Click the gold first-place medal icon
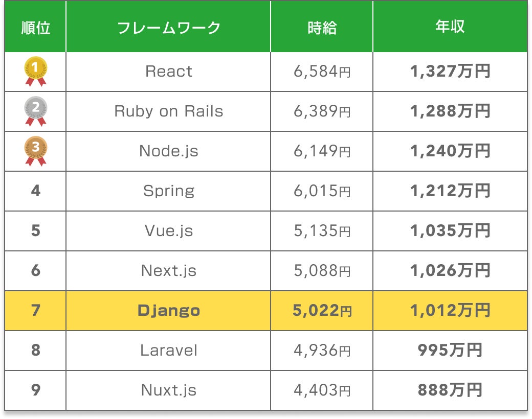Screen dimensions: 532x419 (x=36, y=71)
